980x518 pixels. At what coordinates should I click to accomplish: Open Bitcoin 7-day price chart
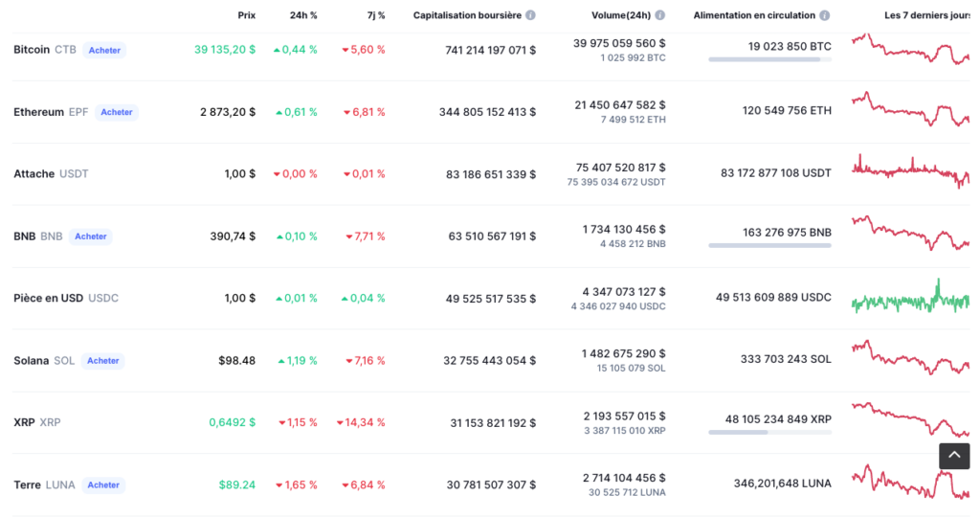(x=910, y=49)
